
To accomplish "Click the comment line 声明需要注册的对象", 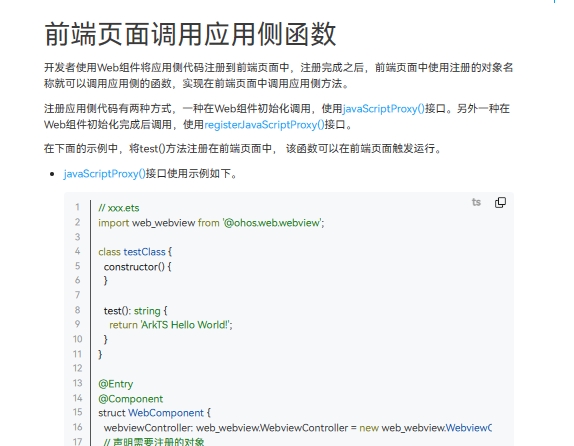I will [x=154, y=441].
